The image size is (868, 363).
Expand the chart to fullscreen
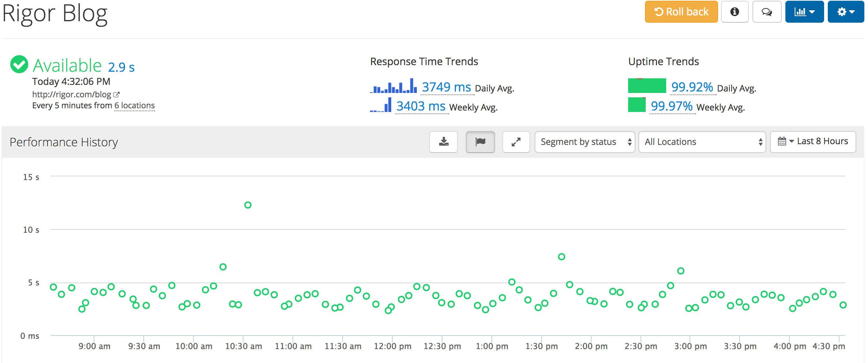pyautogui.click(x=516, y=142)
